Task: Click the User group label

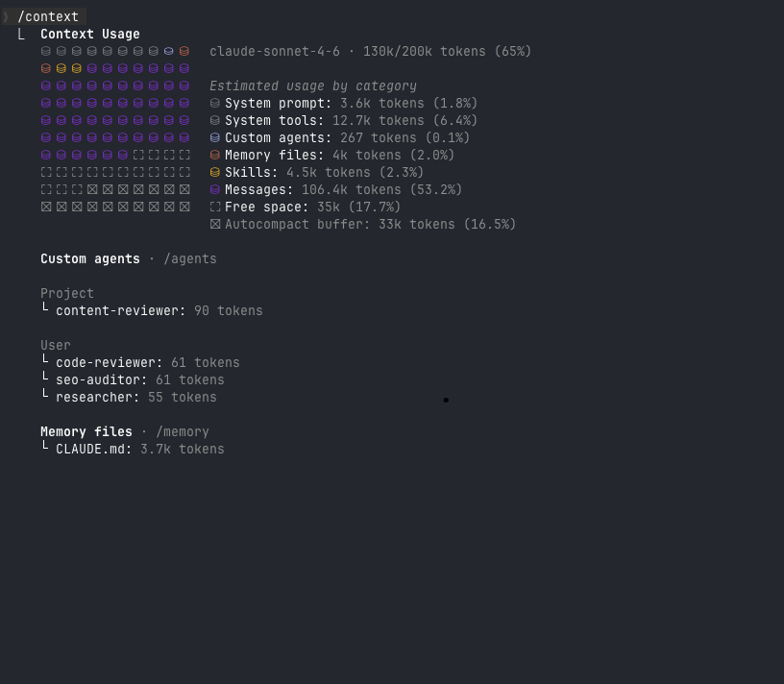Action: coord(56,346)
